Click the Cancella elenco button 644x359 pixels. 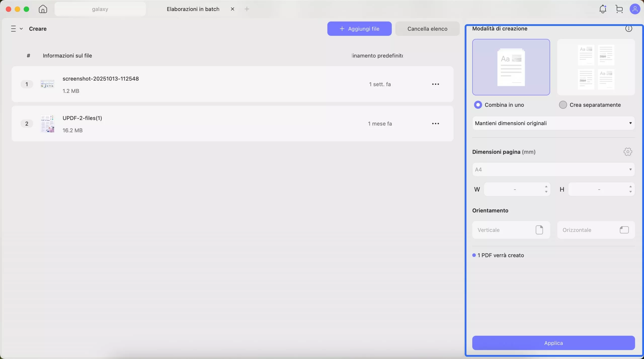pyautogui.click(x=427, y=29)
